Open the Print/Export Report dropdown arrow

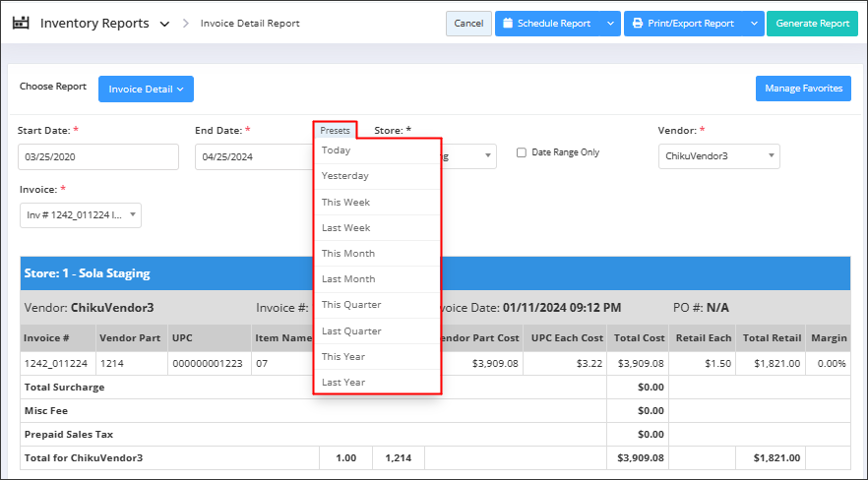tap(753, 24)
